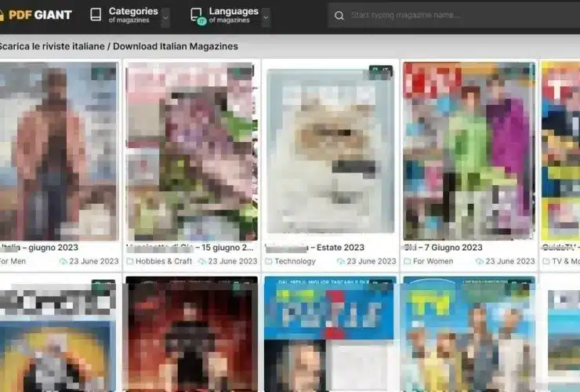
Task: Open the Languages of magazines menu
Action: tap(234, 15)
